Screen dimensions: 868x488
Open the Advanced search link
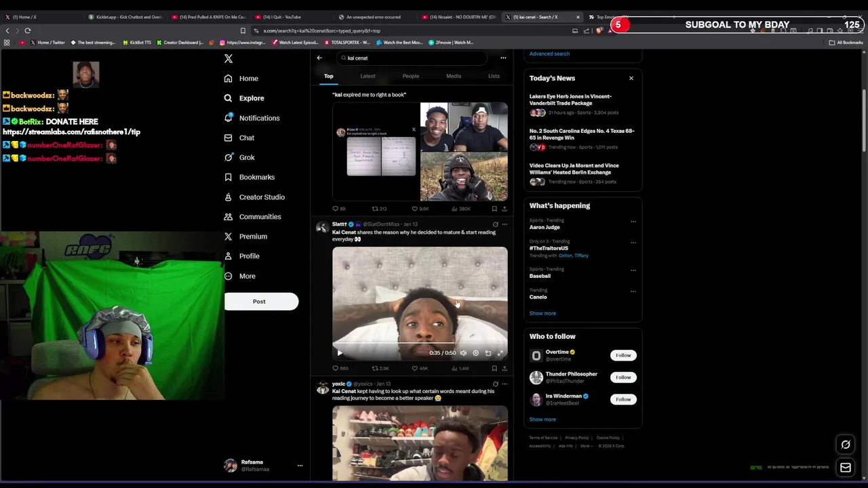pos(549,54)
